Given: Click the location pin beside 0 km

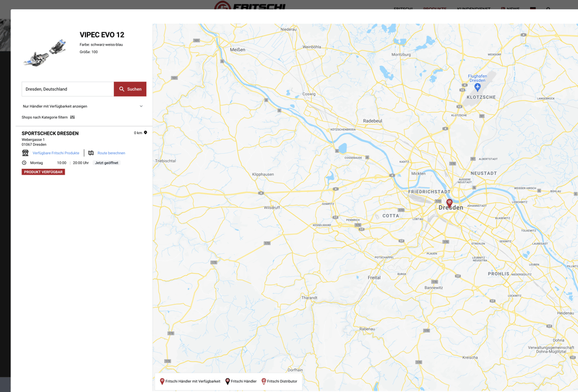Looking at the screenshot, I should point(146,133).
